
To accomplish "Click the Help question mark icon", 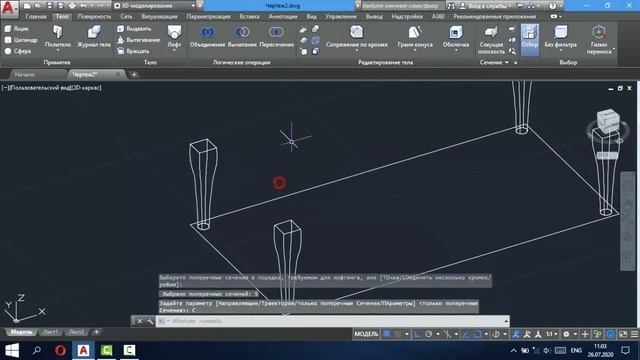I will pyautogui.click(x=552, y=6).
